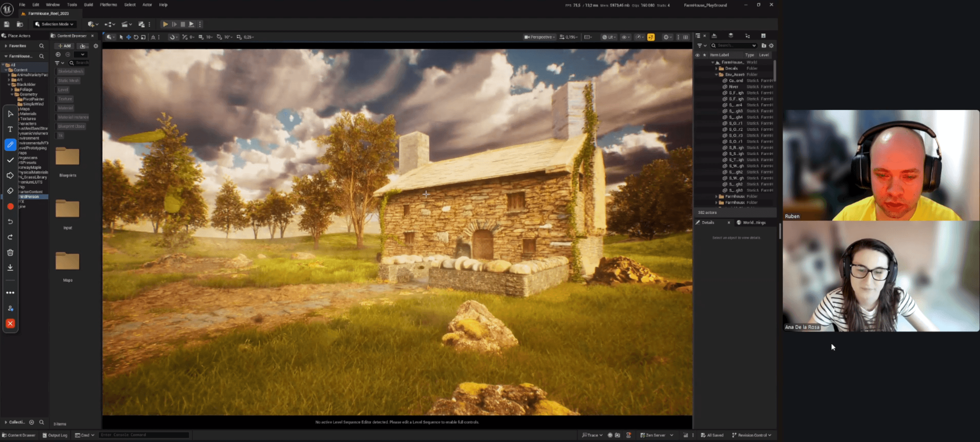Open the Selection Mode dropdown
Screen dimensions: 980x442
pyautogui.click(x=54, y=24)
